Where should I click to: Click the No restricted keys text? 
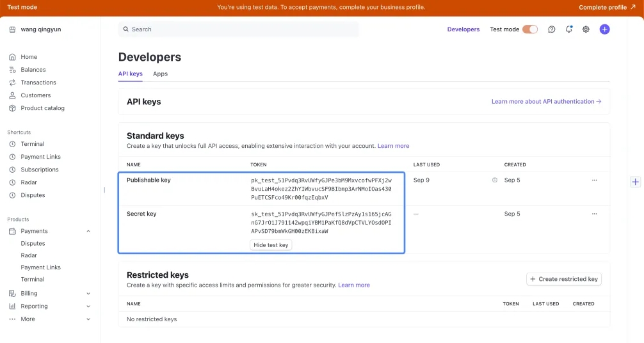[x=152, y=319]
